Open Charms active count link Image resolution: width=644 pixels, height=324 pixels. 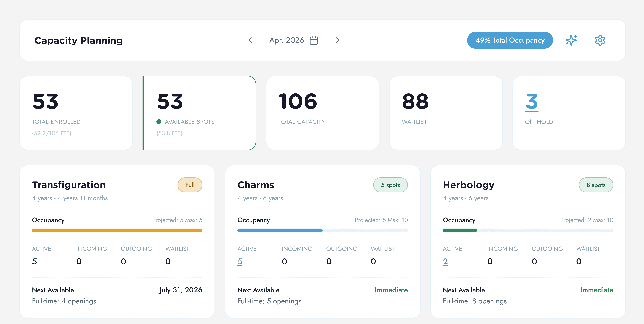click(x=240, y=261)
